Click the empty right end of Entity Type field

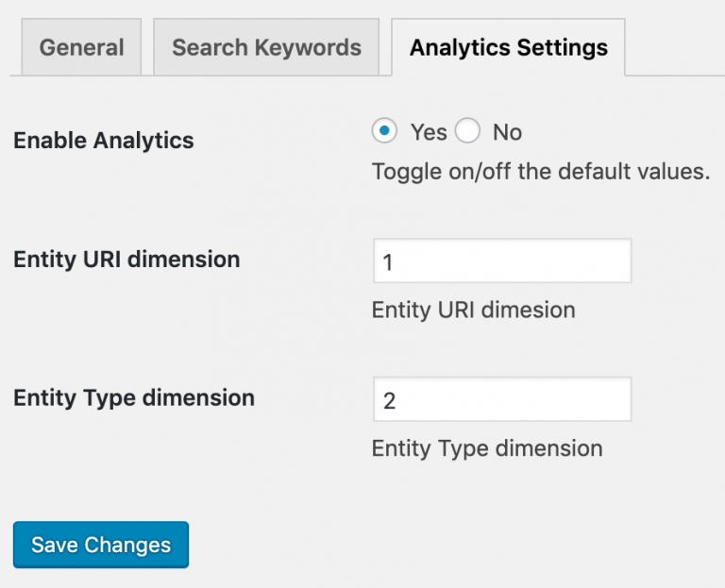coord(604,400)
